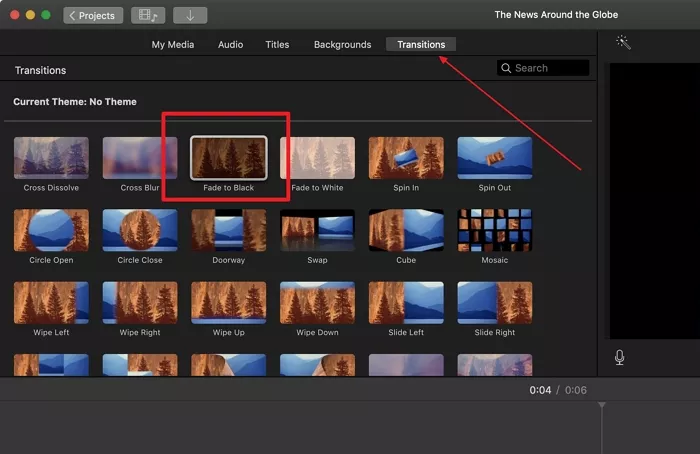This screenshot has height=454, width=700.
Task: Click the Search field in Transitions
Action: (543, 68)
